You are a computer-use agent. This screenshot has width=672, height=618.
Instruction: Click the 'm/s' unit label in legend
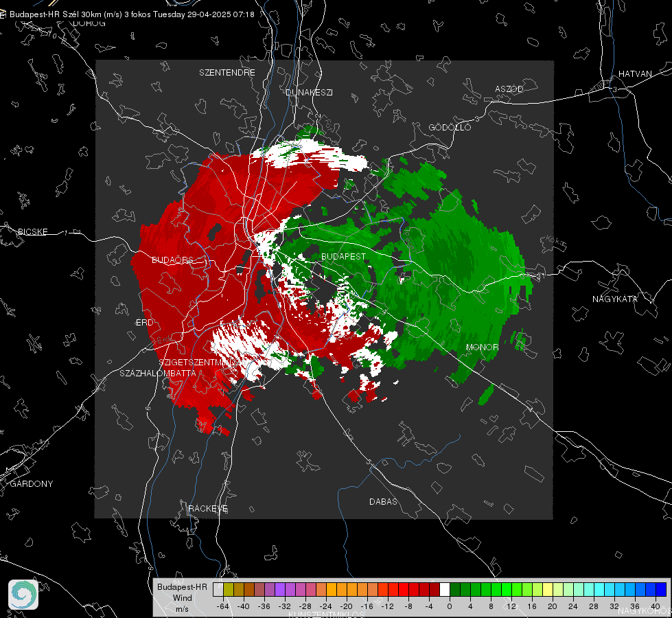pos(182,609)
